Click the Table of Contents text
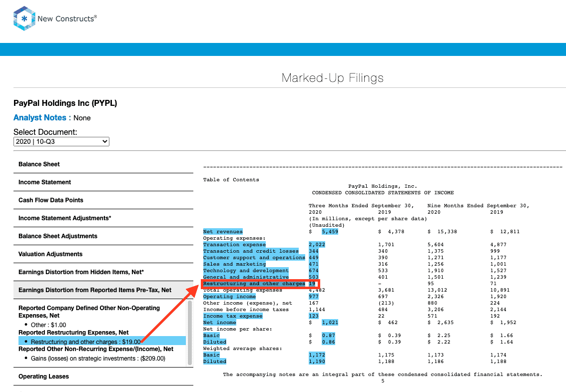This screenshot has width=566, height=392. 231,180
